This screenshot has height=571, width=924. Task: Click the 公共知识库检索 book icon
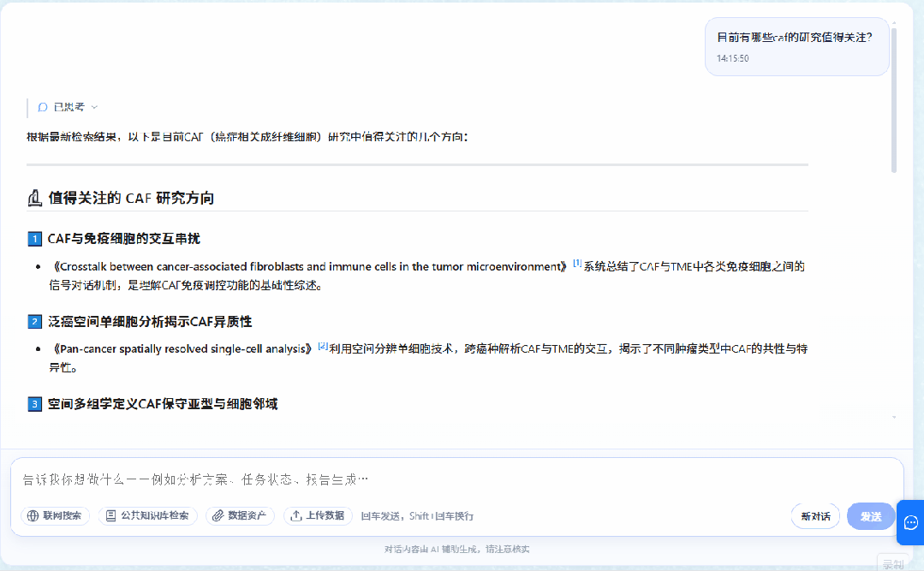pyautogui.click(x=110, y=515)
